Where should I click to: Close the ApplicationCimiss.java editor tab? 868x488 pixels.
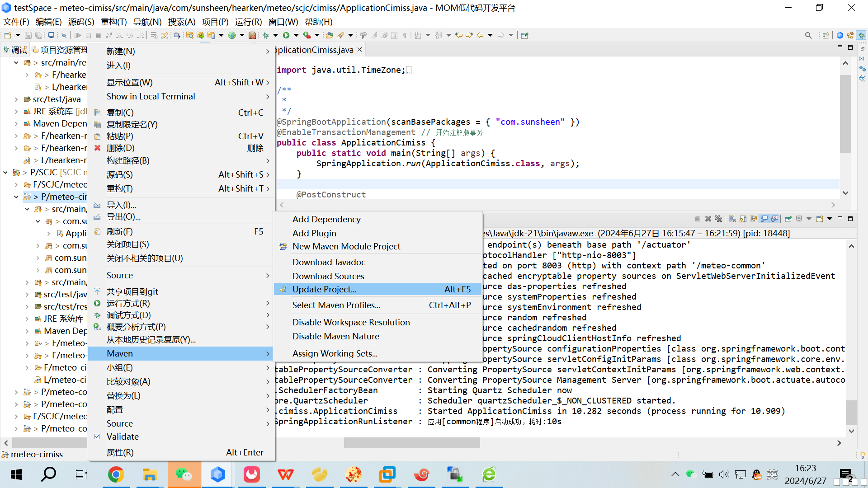click(360, 50)
